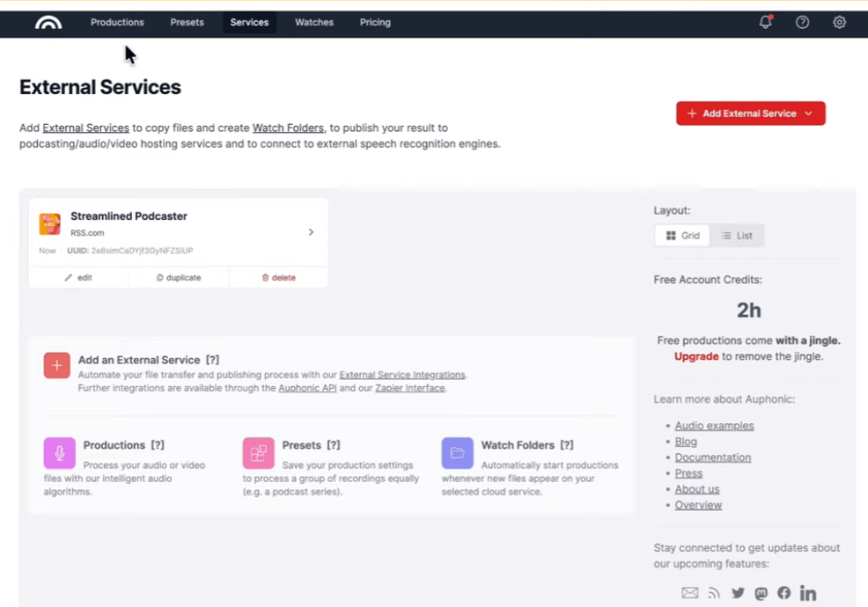Click the Auphonic logo icon
The width and height of the screenshot is (868, 607).
[48, 23]
